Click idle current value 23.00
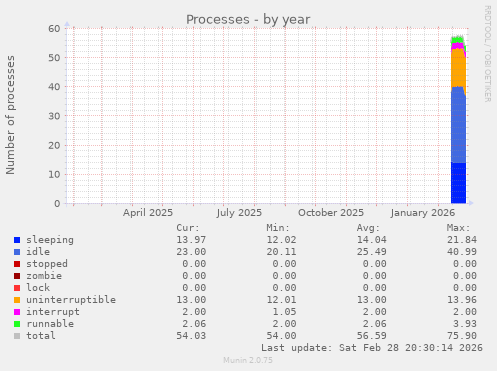The width and height of the screenshot is (497, 371). coord(191,252)
